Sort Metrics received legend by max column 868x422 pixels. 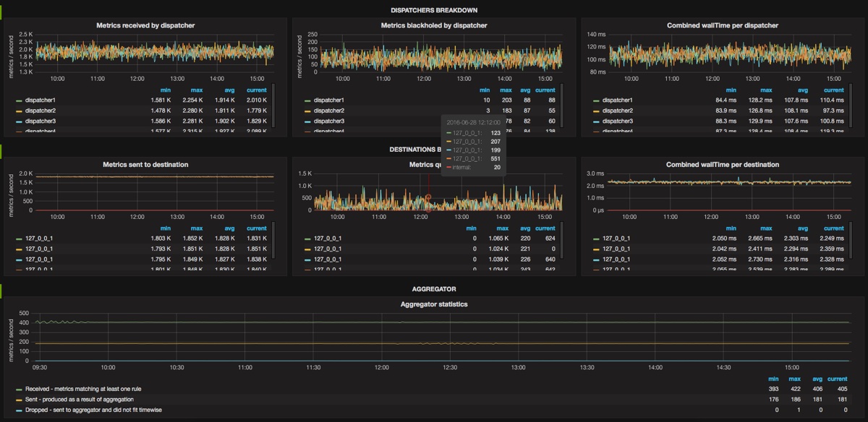196,90
